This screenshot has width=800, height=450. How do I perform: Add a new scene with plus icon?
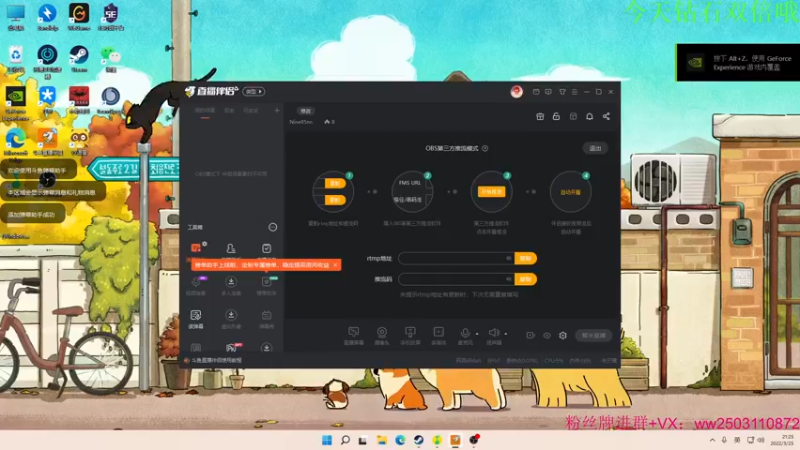click(277, 110)
